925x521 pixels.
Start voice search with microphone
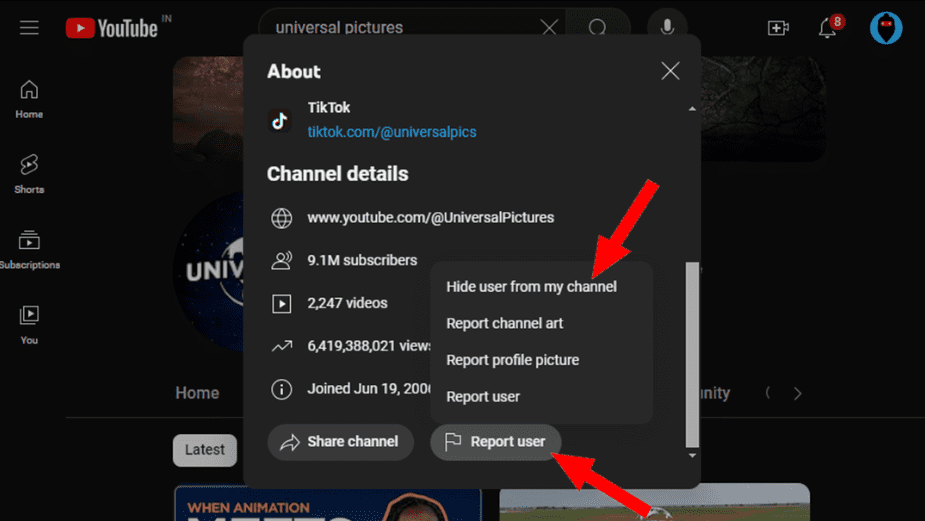click(x=667, y=27)
